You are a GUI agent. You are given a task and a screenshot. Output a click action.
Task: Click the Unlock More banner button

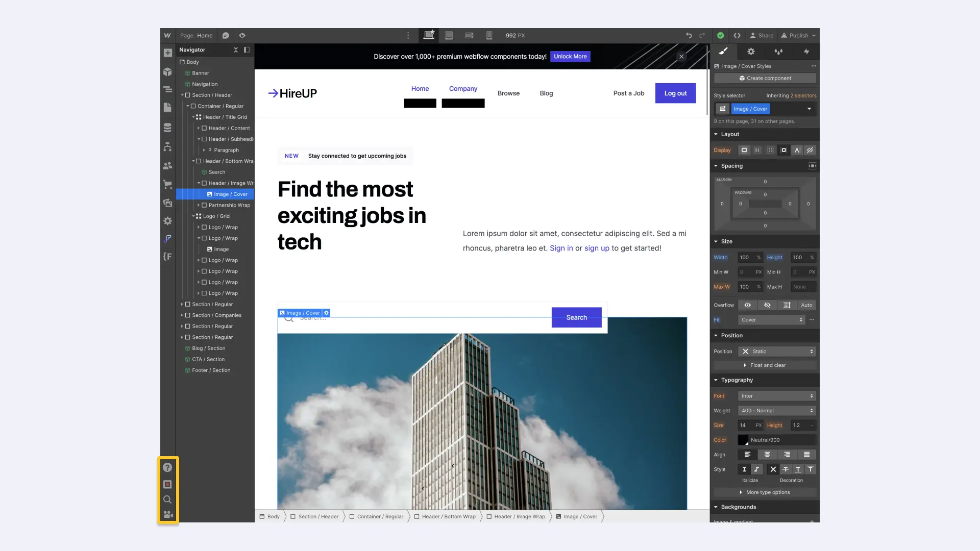click(x=570, y=57)
